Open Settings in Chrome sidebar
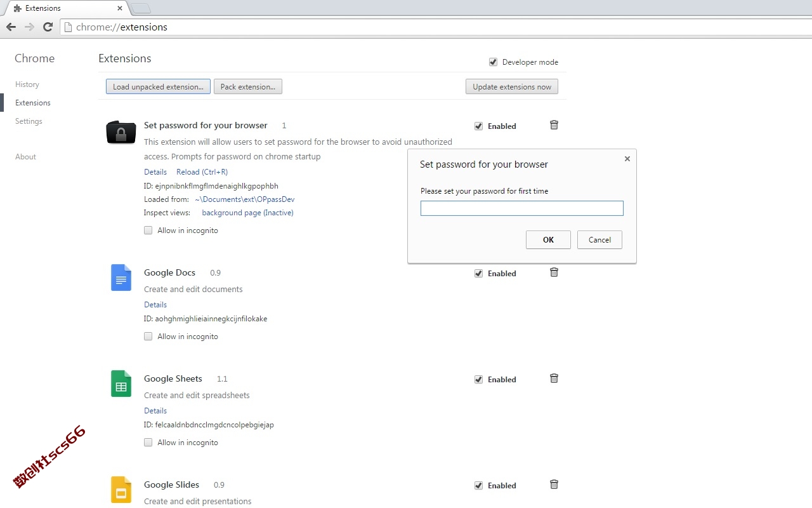Viewport: 812px width, 508px height. click(29, 121)
